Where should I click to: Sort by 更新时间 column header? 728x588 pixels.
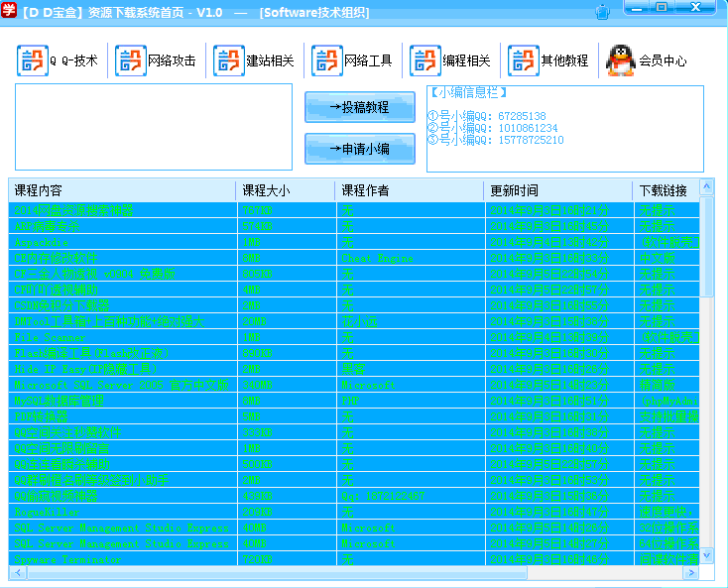point(558,190)
